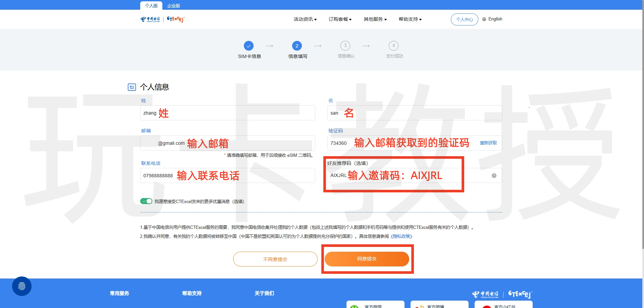644x308 pixels.
Task: Click step 2 信息填写 circle
Action: 297,46
